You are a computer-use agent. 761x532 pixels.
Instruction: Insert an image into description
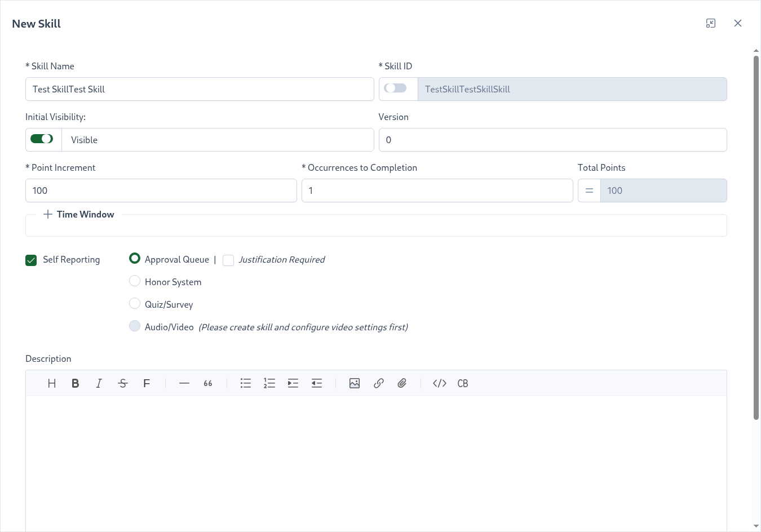click(355, 383)
